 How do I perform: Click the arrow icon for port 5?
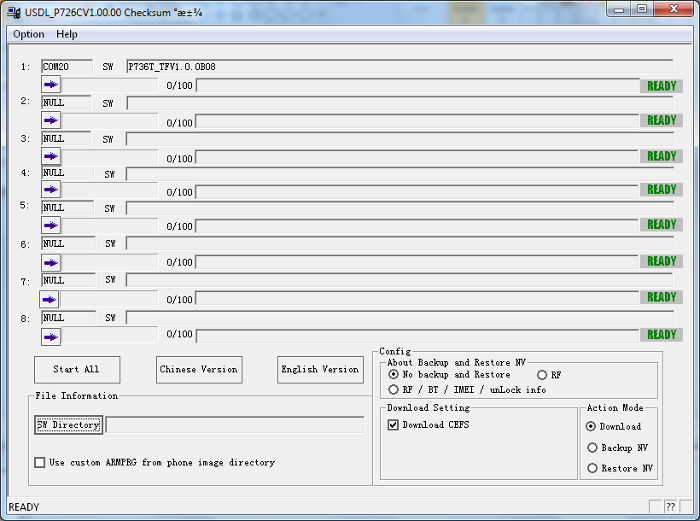pos(51,225)
